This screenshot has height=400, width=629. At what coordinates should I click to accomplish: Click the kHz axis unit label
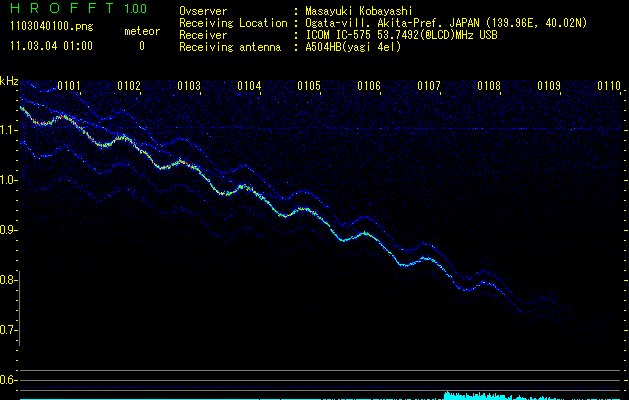pyautogui.click(x=9, y=81)
